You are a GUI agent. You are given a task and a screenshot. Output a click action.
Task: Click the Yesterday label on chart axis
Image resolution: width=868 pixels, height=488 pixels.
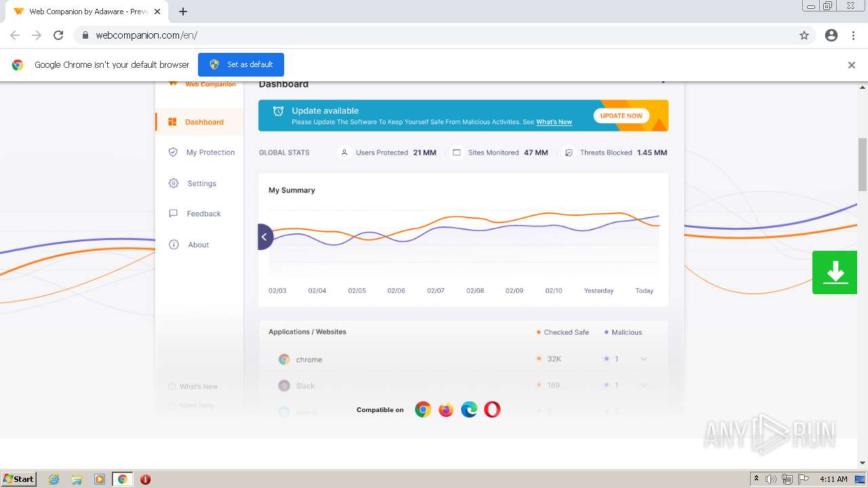pyautogui.click(x=599, y=291)
